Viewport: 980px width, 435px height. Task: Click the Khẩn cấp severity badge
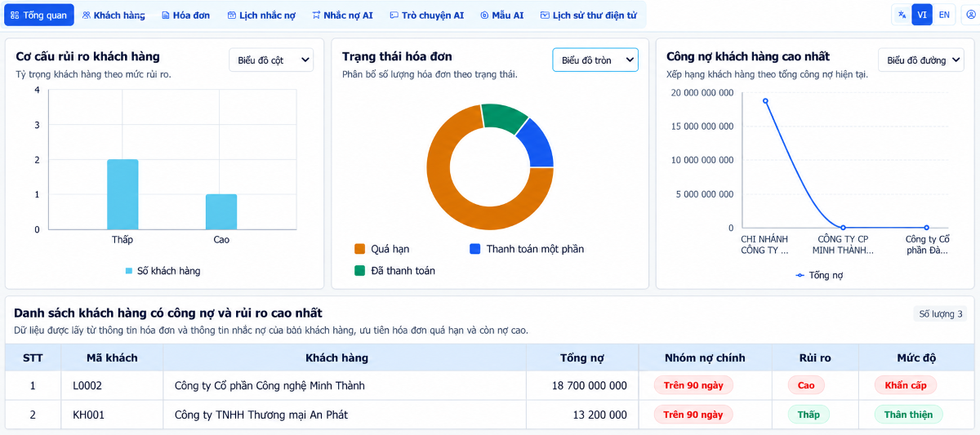pos(906,385)
